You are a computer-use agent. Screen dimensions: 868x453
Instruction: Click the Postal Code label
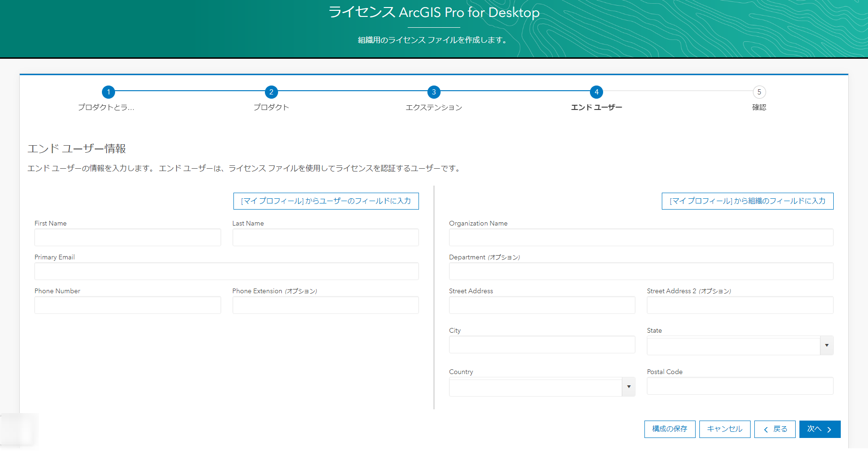point(665,372)
